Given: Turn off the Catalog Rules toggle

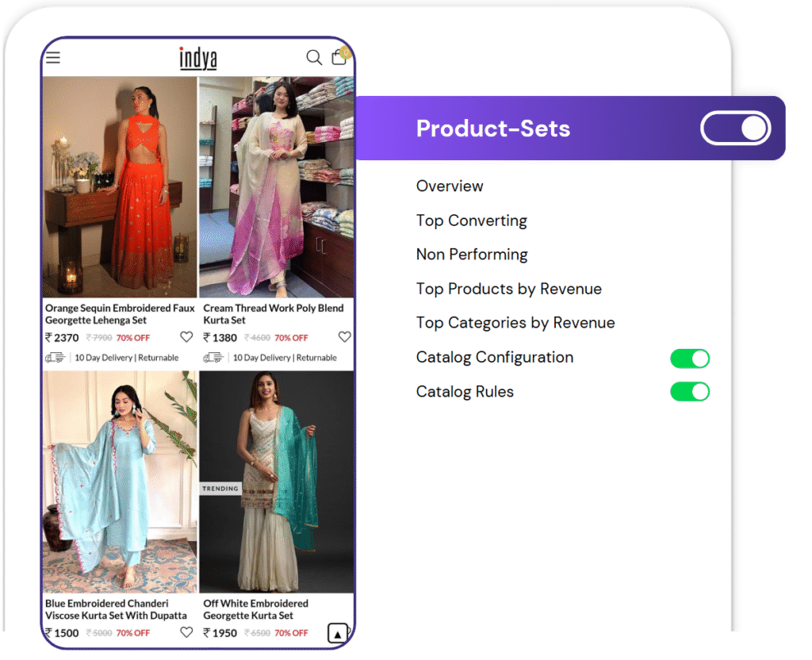Looking at the screenshot, I should 690,392.
